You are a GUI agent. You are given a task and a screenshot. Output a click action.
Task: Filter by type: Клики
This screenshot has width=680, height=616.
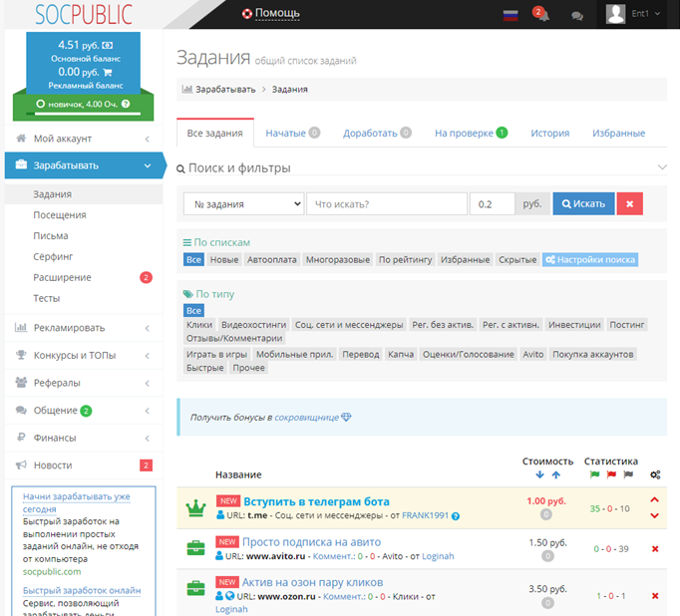[199, 325]
